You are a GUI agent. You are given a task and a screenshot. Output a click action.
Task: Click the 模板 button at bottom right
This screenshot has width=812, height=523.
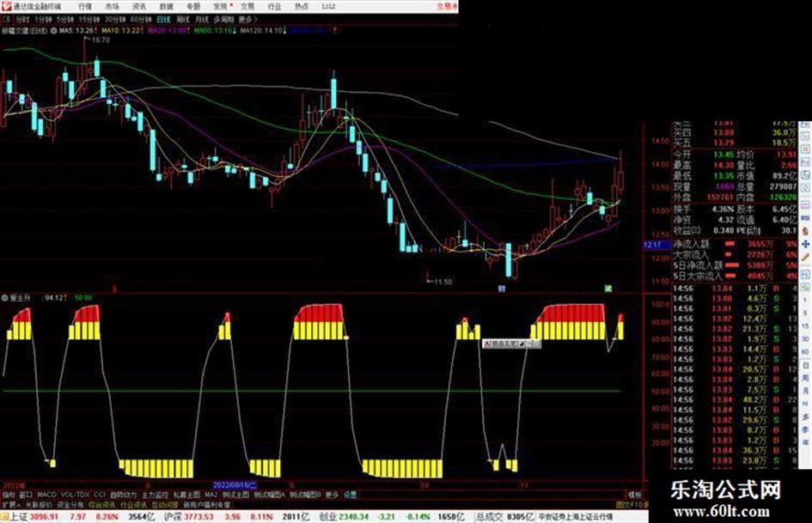click(635, 495)
